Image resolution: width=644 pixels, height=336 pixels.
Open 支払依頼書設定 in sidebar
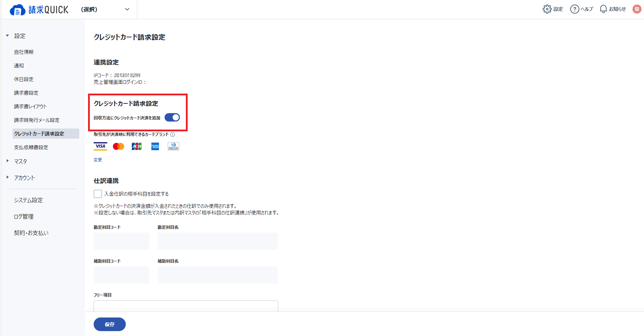click(31, 147)
